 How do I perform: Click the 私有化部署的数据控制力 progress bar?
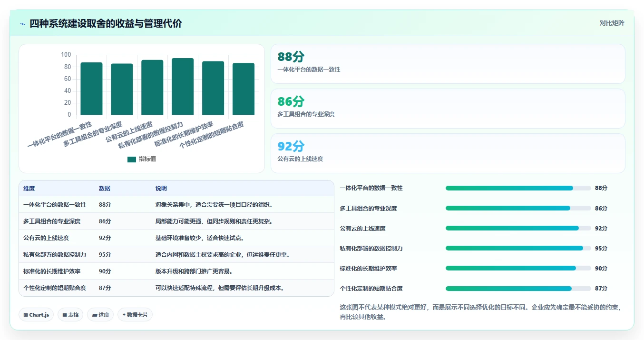coord(518,248)
